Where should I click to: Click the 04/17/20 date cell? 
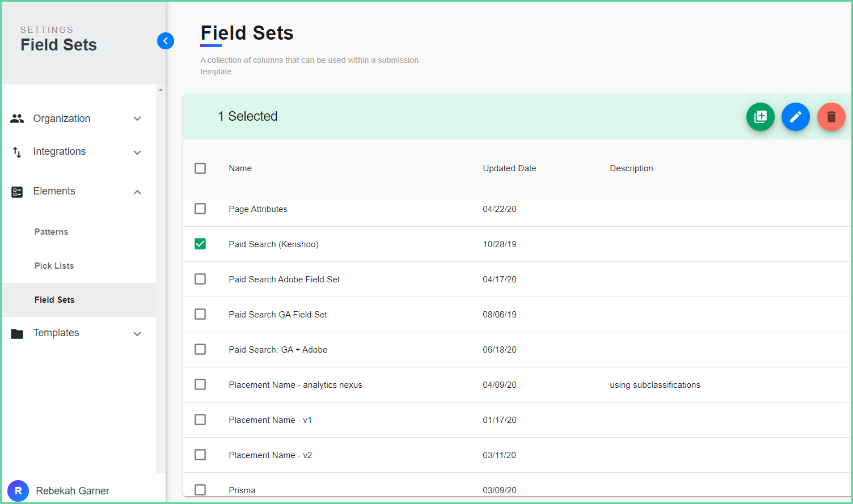point(500,279)
